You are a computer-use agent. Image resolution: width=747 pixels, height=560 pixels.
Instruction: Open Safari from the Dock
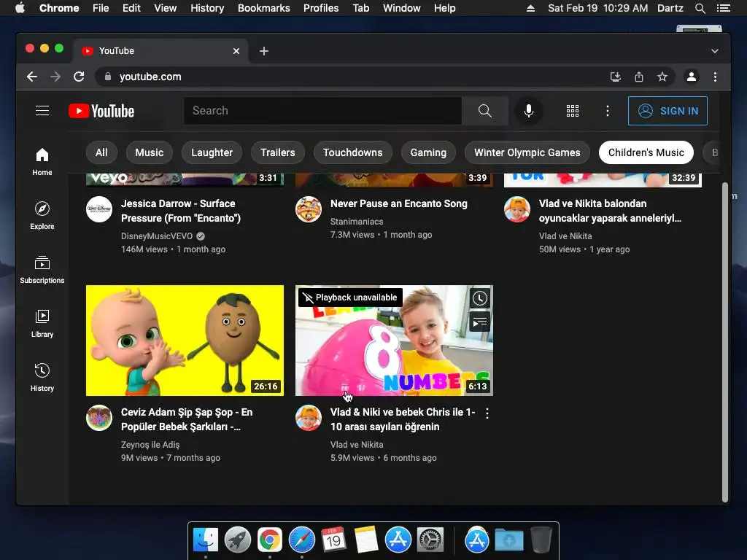pyautogui.click(x=301, y=540)
